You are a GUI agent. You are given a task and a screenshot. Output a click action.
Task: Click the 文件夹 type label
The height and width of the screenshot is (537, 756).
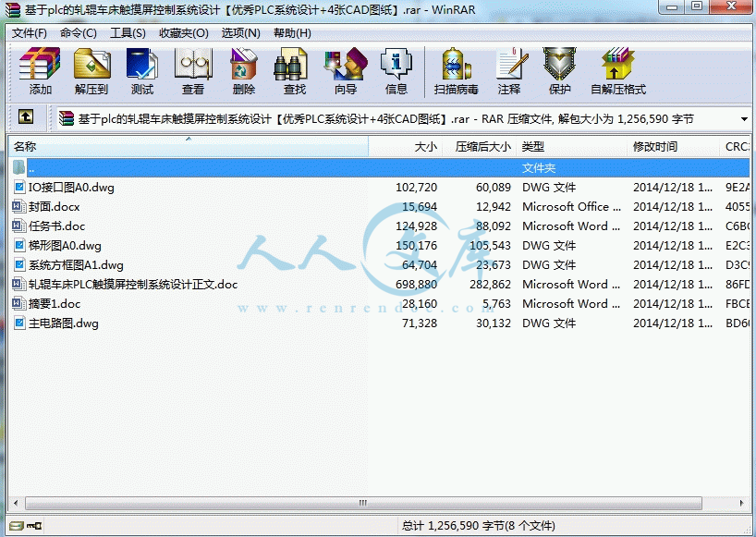[539, 167]
